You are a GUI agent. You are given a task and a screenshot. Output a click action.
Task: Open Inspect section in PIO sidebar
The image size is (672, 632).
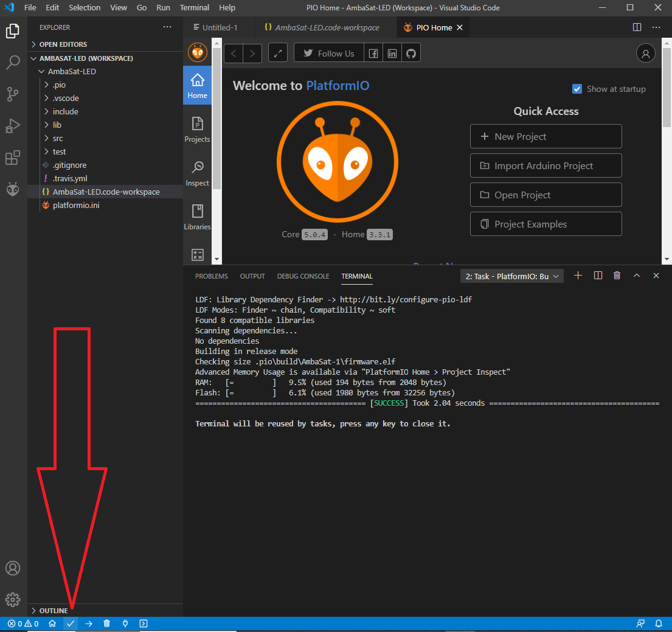coord(197,173)
